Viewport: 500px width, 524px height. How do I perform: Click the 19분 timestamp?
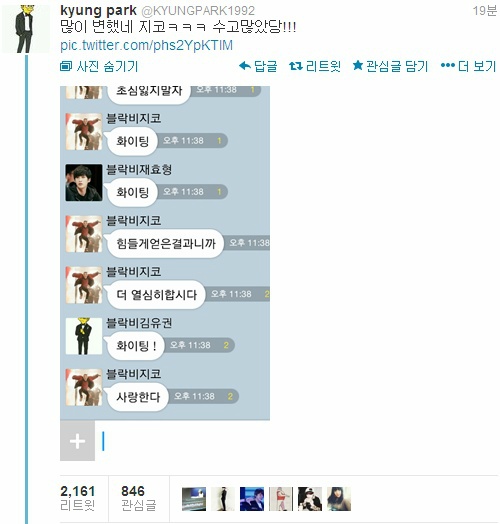click(x=485, y=11)
